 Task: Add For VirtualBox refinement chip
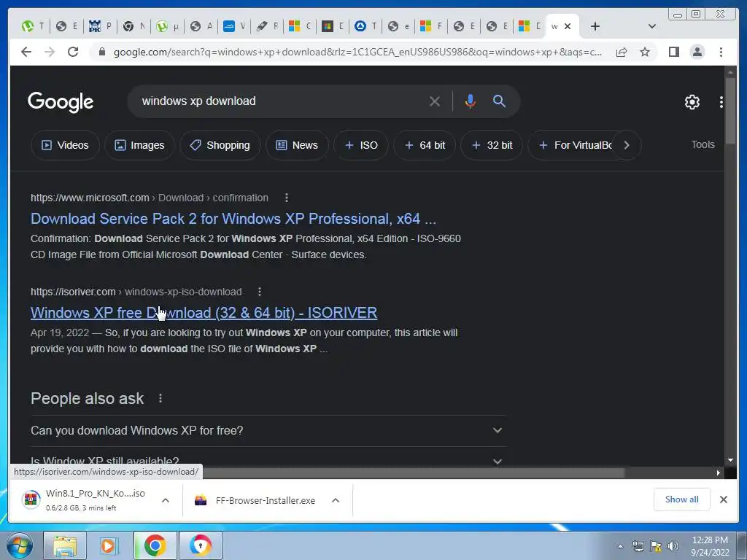point(575,145)
